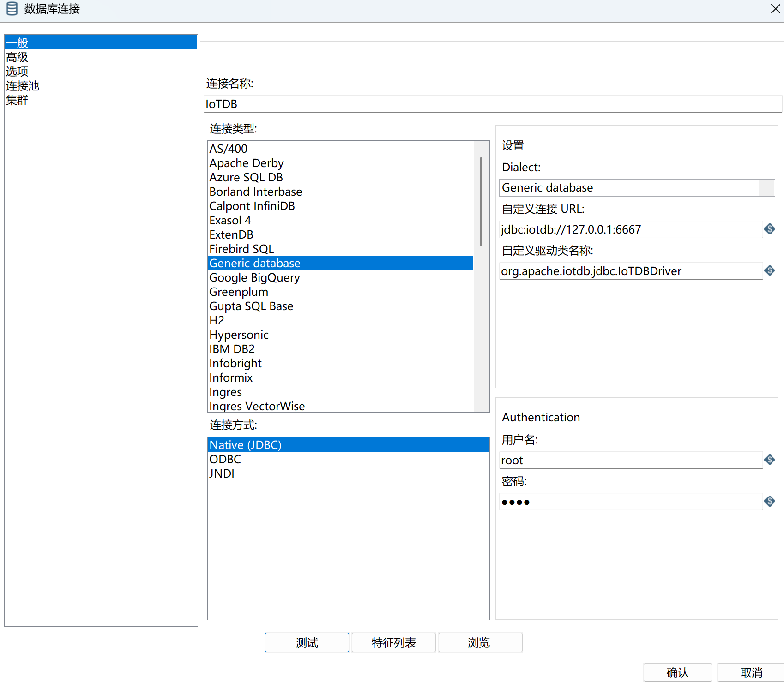784x683 pixels.
Task: Focus the custom connection URL field
Action: (x=631, y=229)
